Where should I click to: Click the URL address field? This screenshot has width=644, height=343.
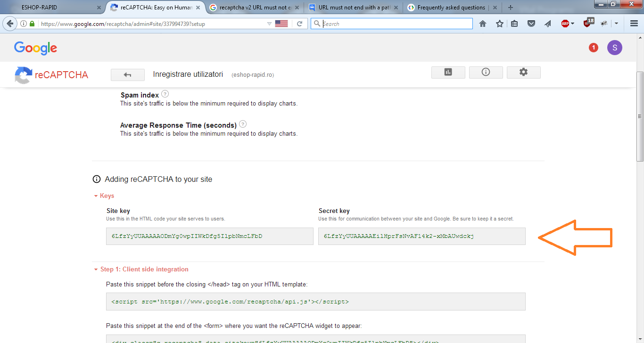pos(151,24)
